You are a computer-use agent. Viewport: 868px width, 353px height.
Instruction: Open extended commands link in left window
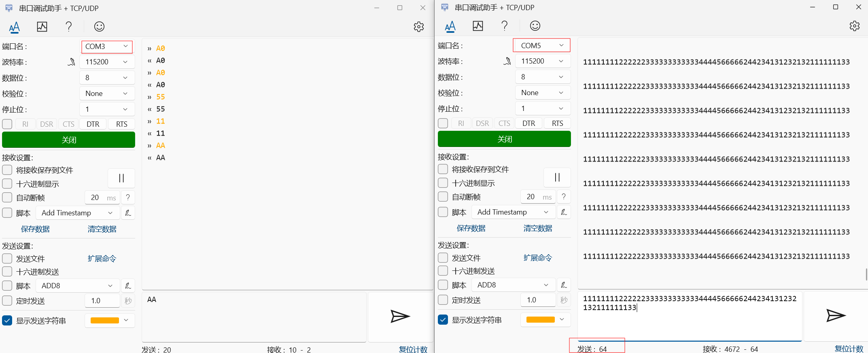(x=102, y=259)
